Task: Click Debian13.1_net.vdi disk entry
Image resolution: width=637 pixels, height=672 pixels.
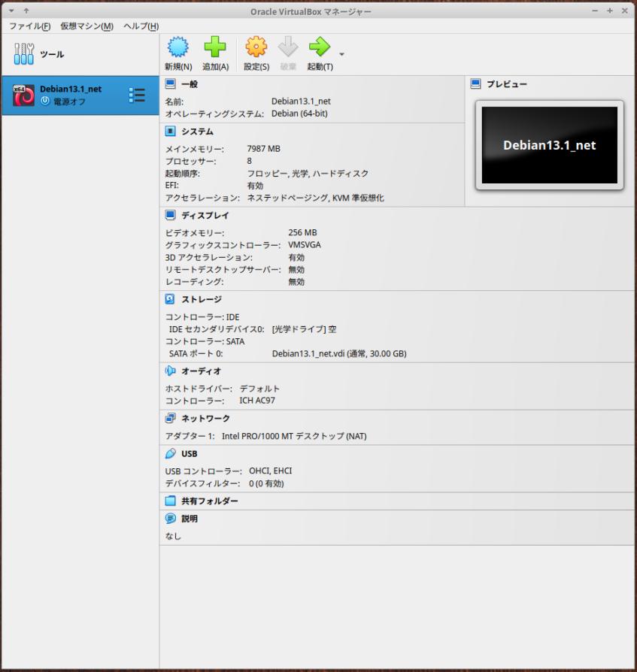Action: [x=339, y=353]
